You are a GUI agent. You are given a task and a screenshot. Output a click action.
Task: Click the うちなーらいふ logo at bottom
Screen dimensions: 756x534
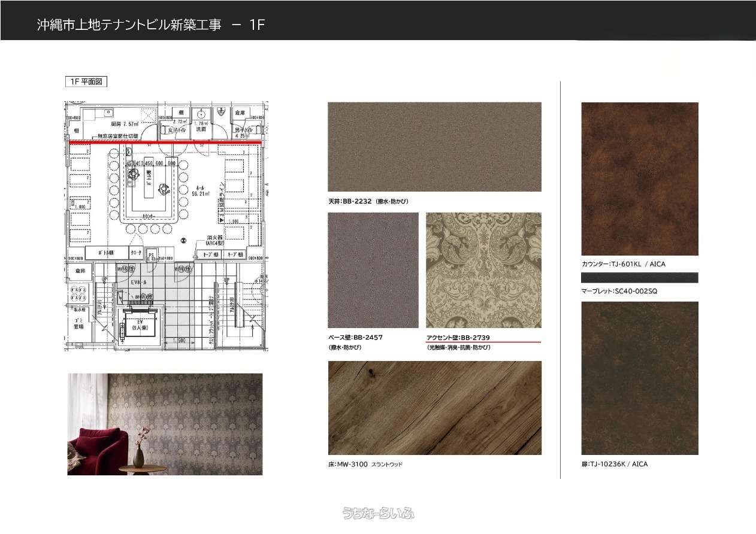pos(378,513)
